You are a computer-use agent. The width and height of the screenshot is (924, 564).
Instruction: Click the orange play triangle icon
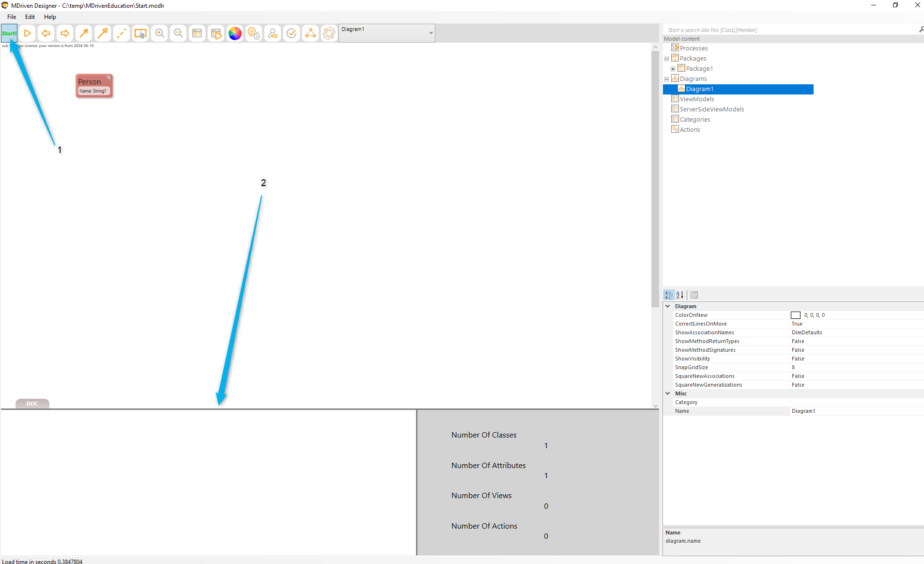pos(28,33)
